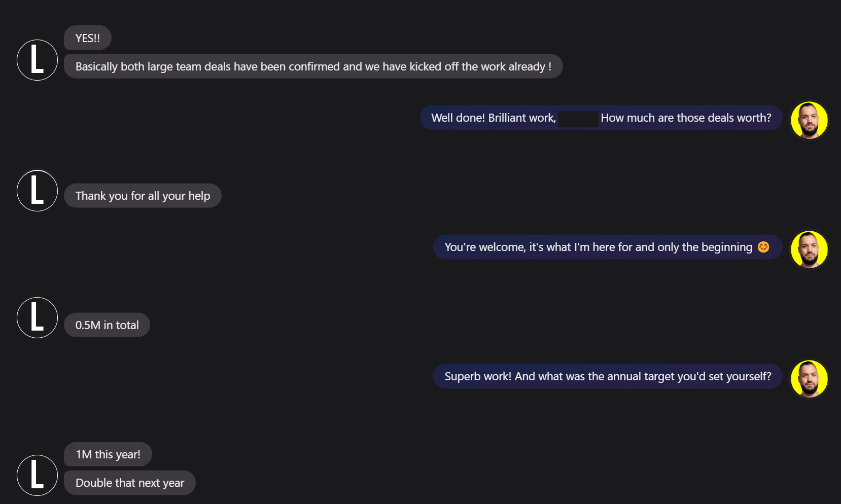
Task: Click the L avatar beside the "YES!!" message
Action: click(x=37, y=60)
